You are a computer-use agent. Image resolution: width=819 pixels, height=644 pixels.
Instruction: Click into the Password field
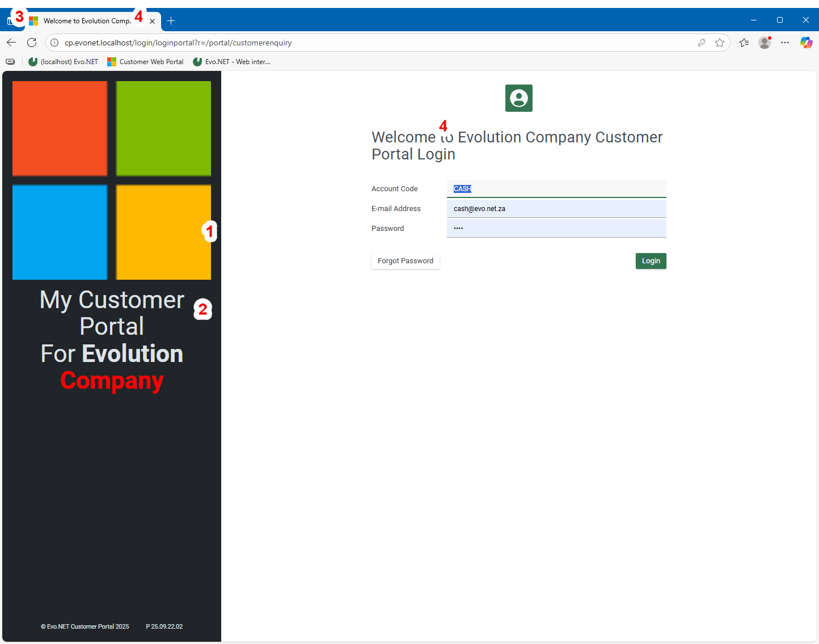tap(556, 229)
